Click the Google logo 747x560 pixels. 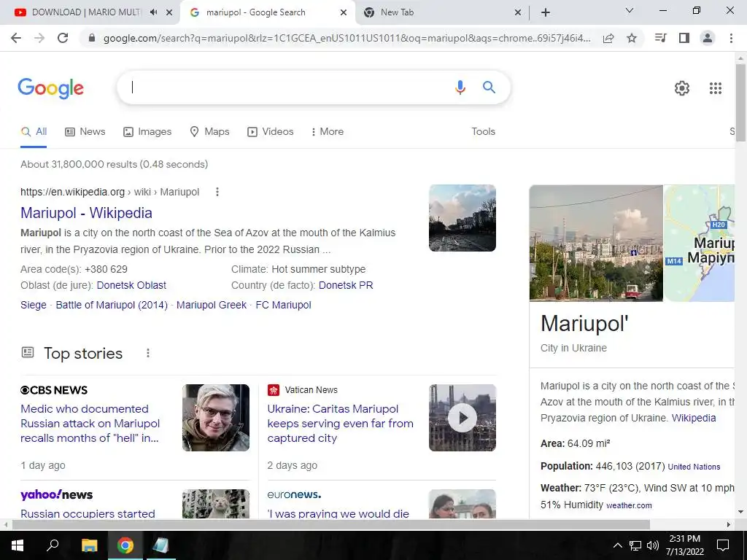point(50,88)
